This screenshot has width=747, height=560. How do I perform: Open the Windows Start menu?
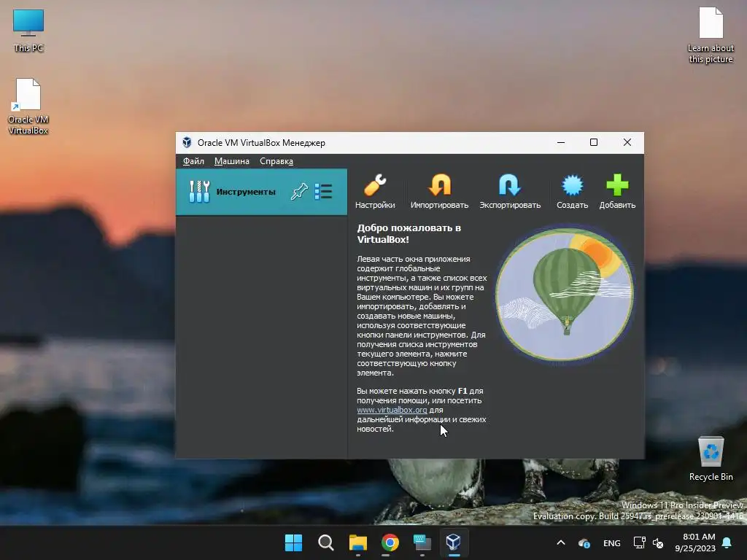(293, 542)
